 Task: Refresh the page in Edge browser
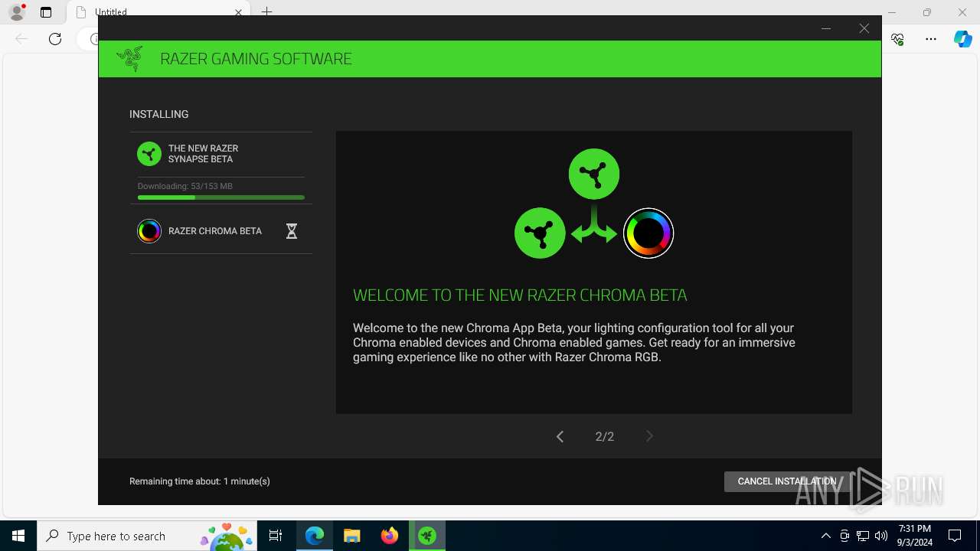tap(55, 39)
